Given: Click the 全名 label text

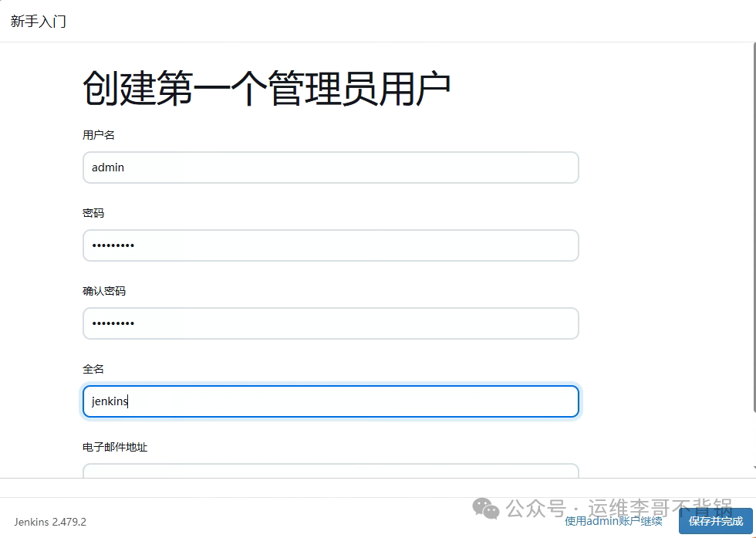Looking at the screenshot, I should click(93, 369).
